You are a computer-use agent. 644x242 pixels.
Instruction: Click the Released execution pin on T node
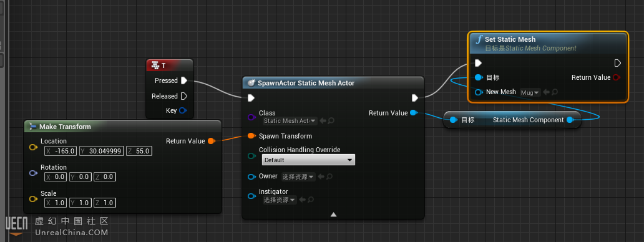pyautogui.click(x=184, y=96)
